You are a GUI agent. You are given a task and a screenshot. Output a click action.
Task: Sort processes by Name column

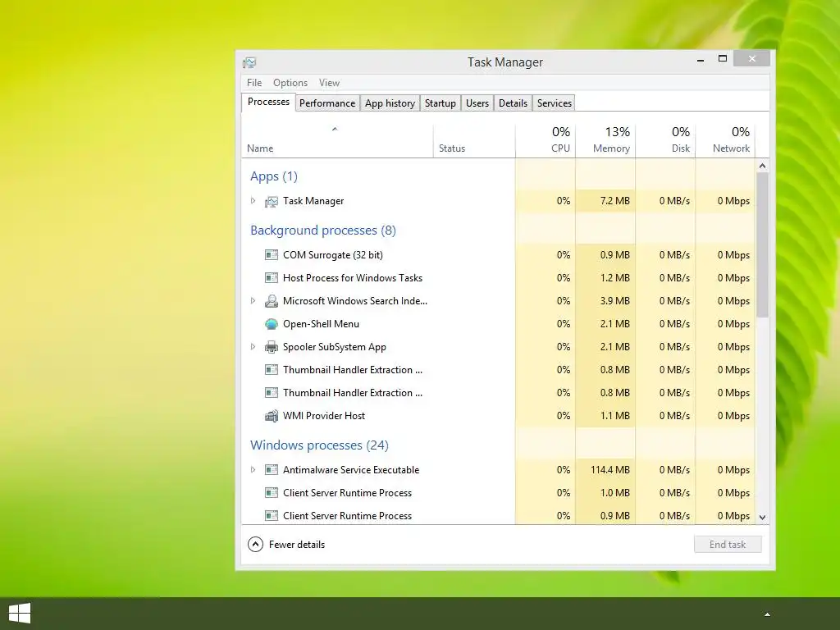point(337,141)
